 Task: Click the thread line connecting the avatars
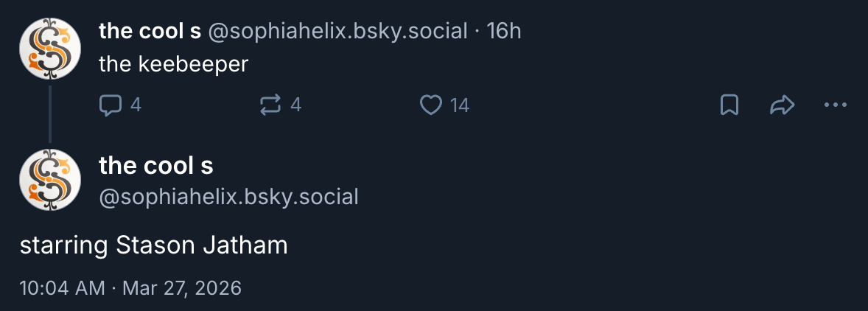click(49, 113)
